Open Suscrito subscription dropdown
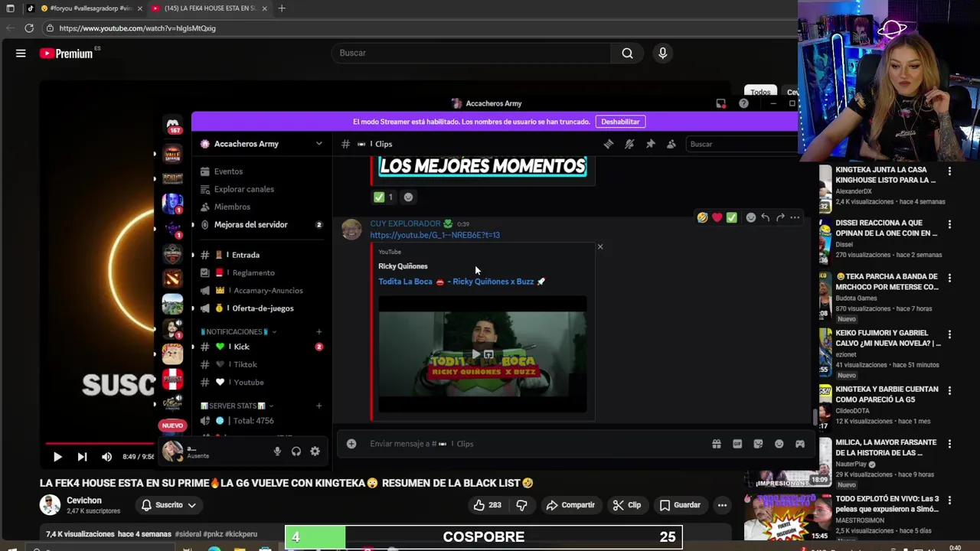 [x=168, y=505]
